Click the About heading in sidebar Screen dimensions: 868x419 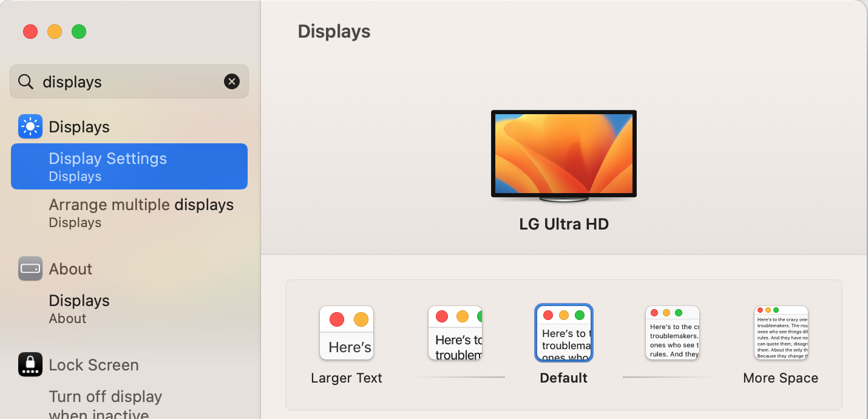click(70, 268)
